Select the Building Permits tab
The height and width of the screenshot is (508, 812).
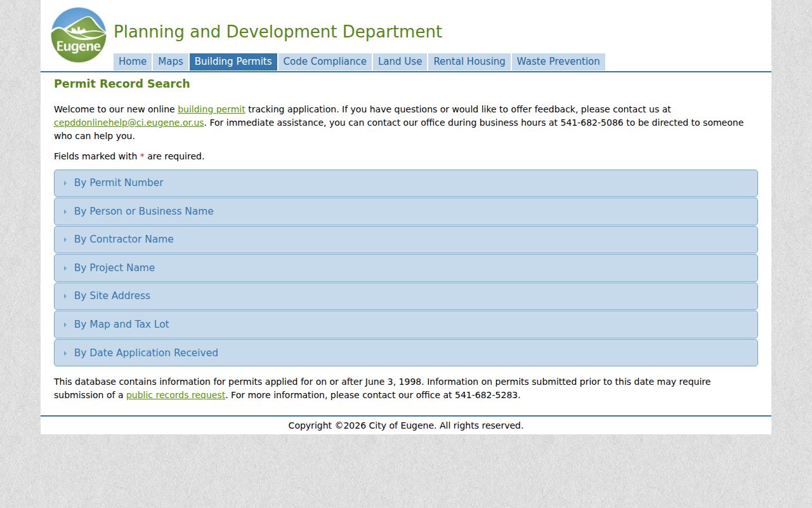point(233,62)
